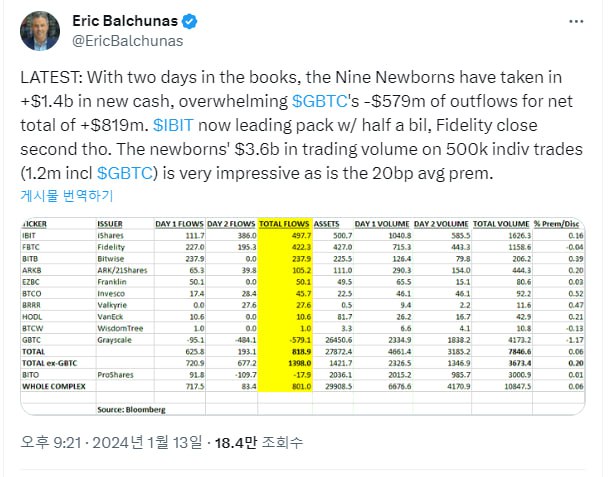
Task: Open Eric Balchunas display name
Action: tap(125, 21)
